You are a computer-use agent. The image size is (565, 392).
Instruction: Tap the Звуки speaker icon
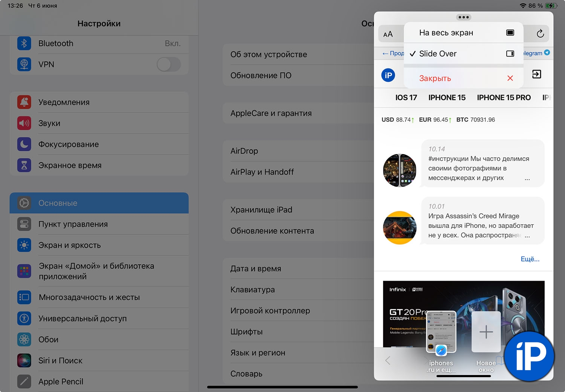tap(24, 123)
